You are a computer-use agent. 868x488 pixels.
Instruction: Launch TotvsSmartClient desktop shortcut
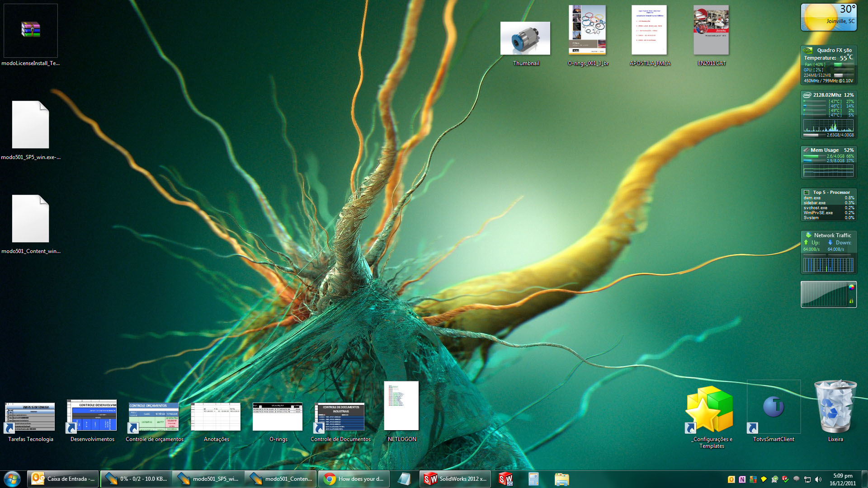774,408
